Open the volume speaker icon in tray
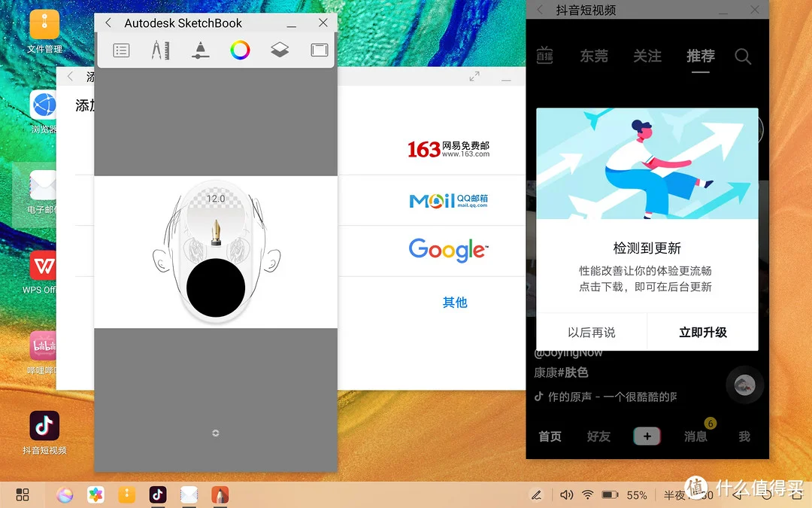Image resolution: width=812 pixels, height=508 pixels. tap(567, 495)
